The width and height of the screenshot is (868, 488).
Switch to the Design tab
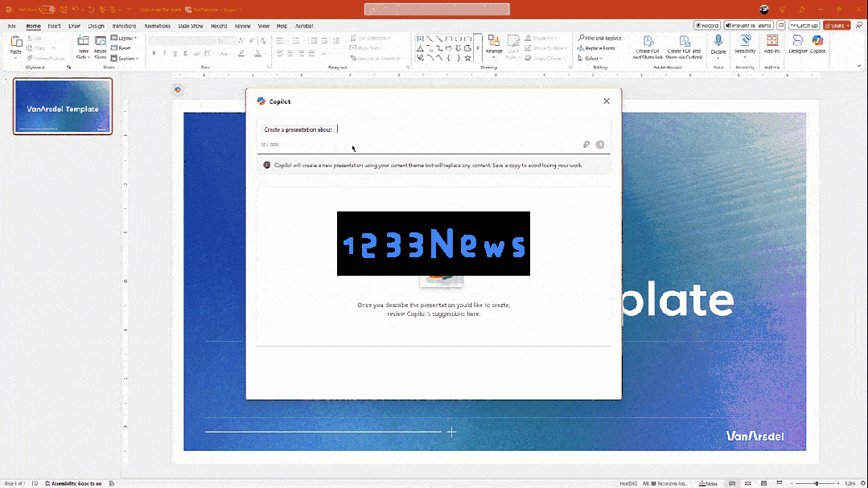coord(96,26)
